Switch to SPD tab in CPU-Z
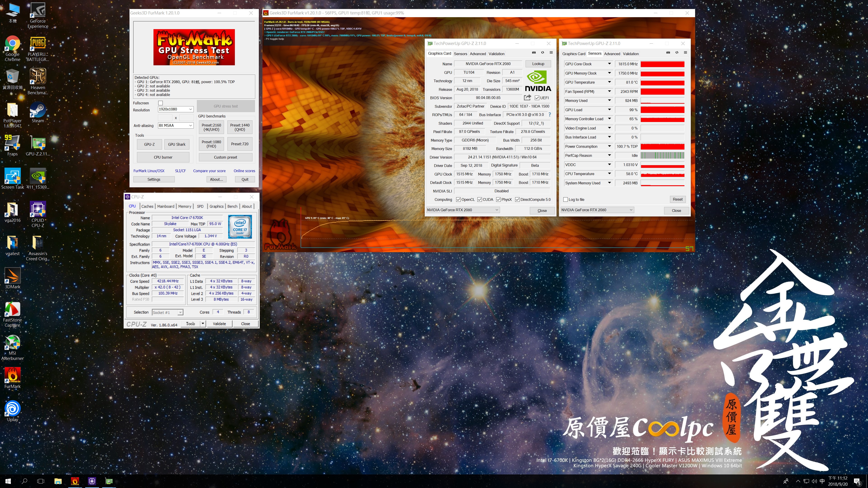 200,206
